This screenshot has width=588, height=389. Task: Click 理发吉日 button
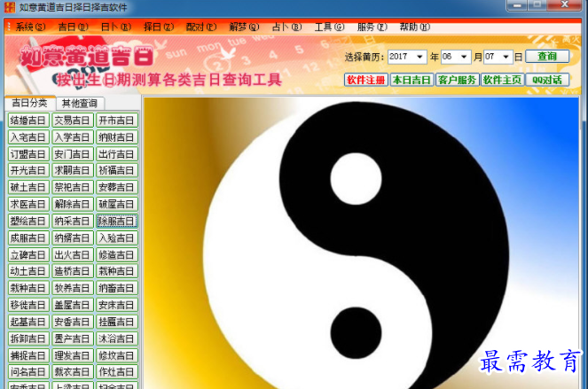(73, 355)
